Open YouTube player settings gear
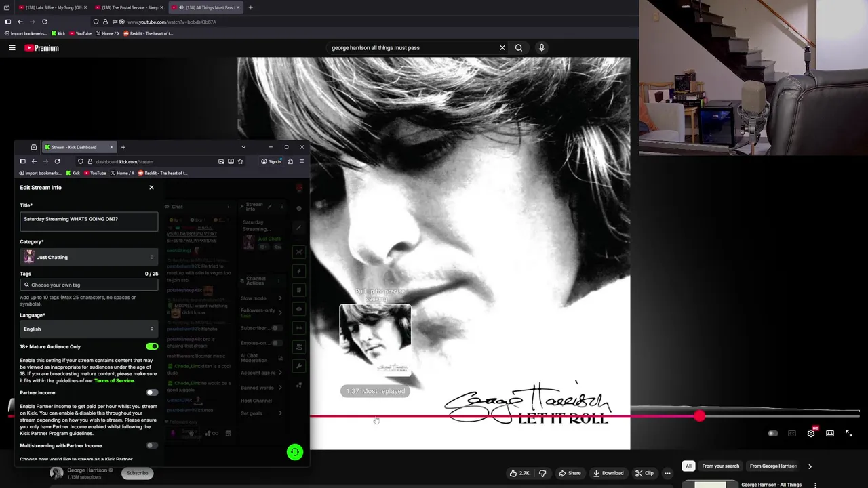This screenshot has height=488, width=868. [x=811, y=433]
